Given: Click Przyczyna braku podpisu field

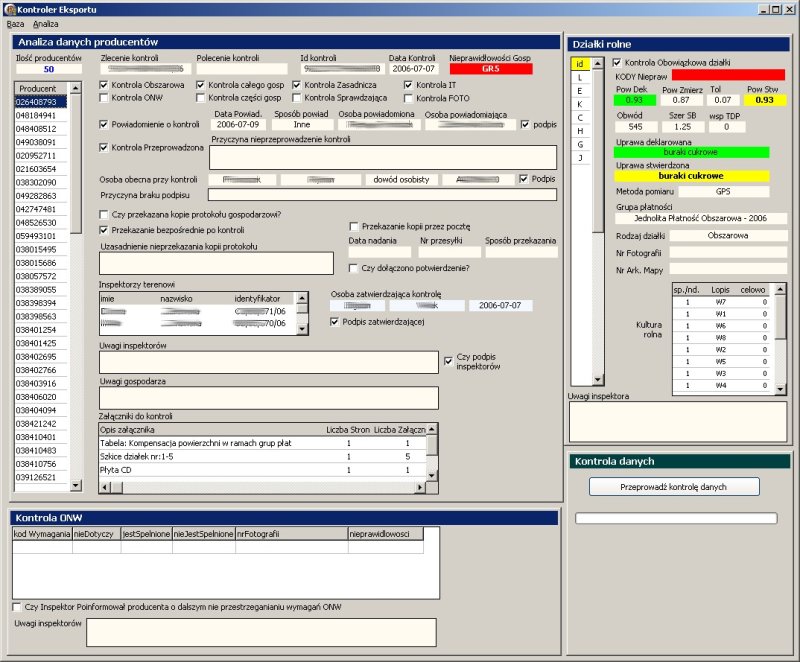Looking at the screenshot, I should click(382, 194).
